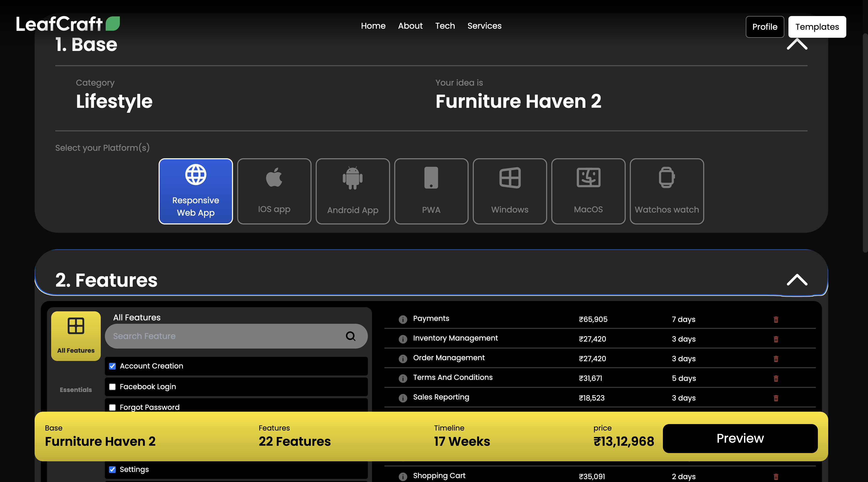Viewport: 868px width, 482px height.
Task: Collapse the 1. Base section chevron
Action: point(797,44)
